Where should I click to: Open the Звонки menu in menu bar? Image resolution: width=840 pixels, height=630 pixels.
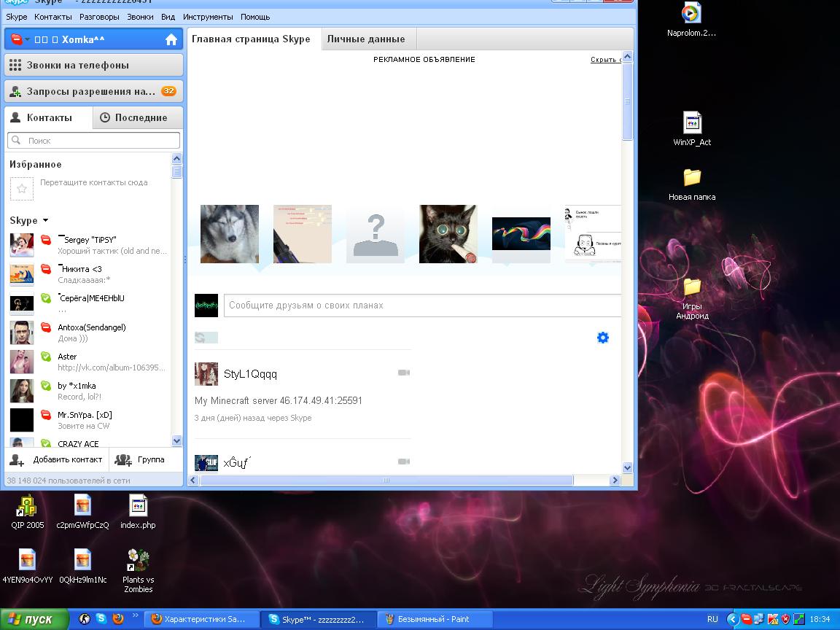tap(140, 17)
